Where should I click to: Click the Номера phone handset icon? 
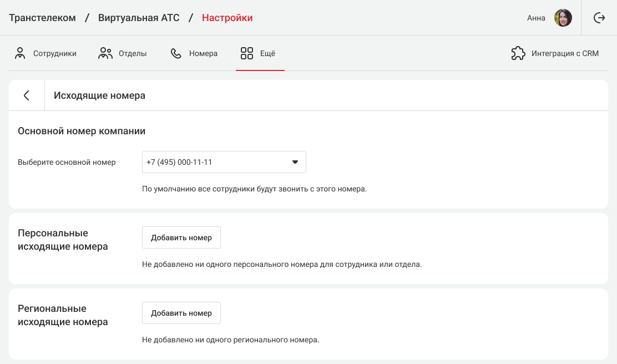pos(176,53)
